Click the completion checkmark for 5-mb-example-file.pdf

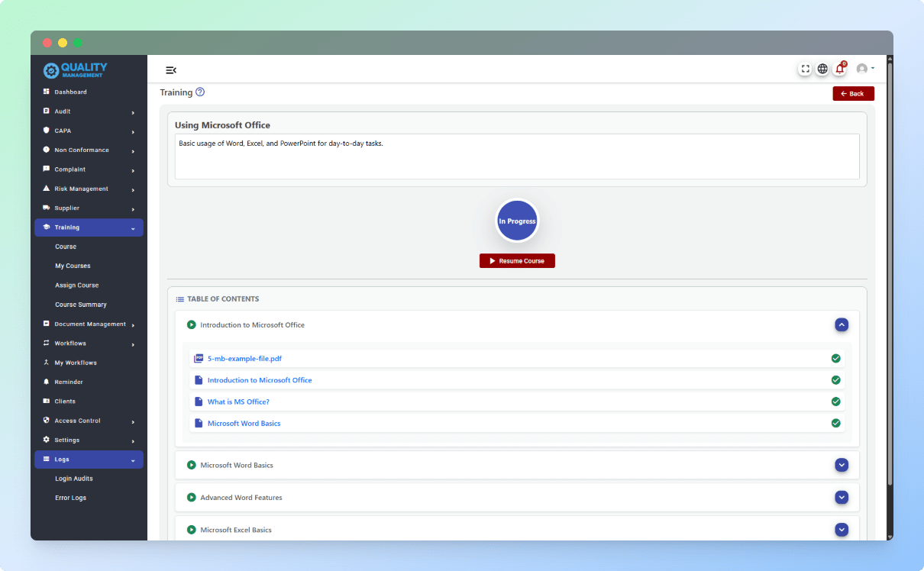pos(835,358)
